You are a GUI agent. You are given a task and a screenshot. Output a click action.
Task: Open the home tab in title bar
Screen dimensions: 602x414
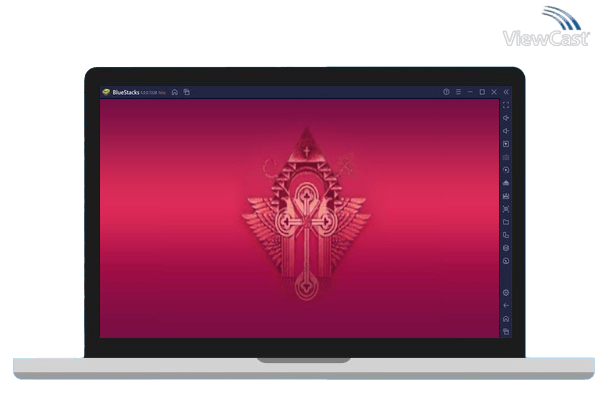click(x=175, y=92)
